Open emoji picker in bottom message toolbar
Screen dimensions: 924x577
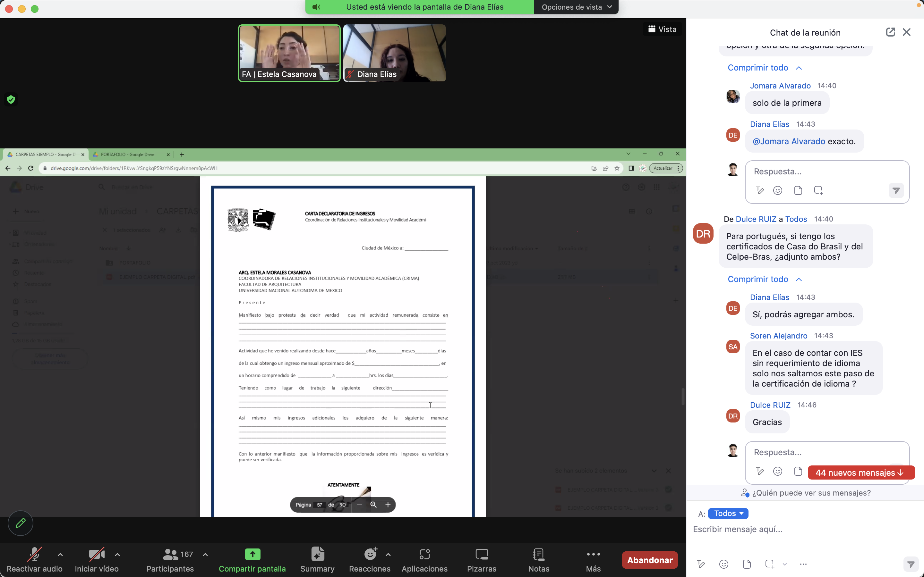723,564
